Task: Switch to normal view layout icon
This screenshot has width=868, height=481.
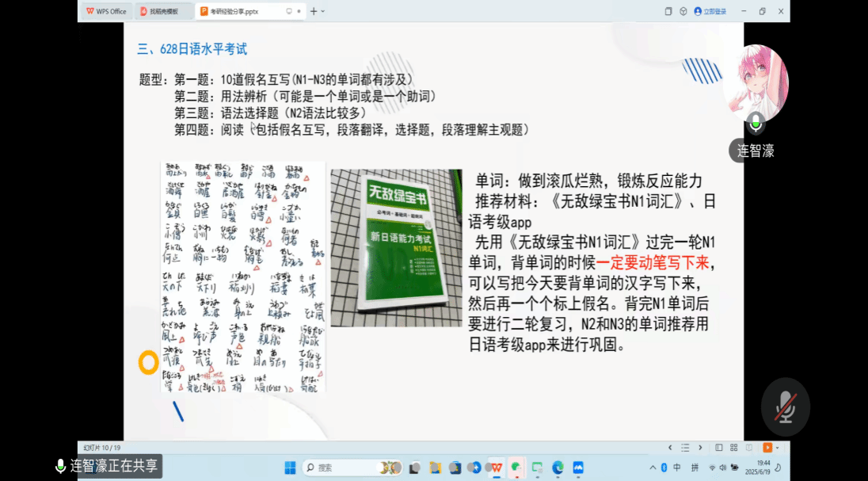Action: (719, 448)
